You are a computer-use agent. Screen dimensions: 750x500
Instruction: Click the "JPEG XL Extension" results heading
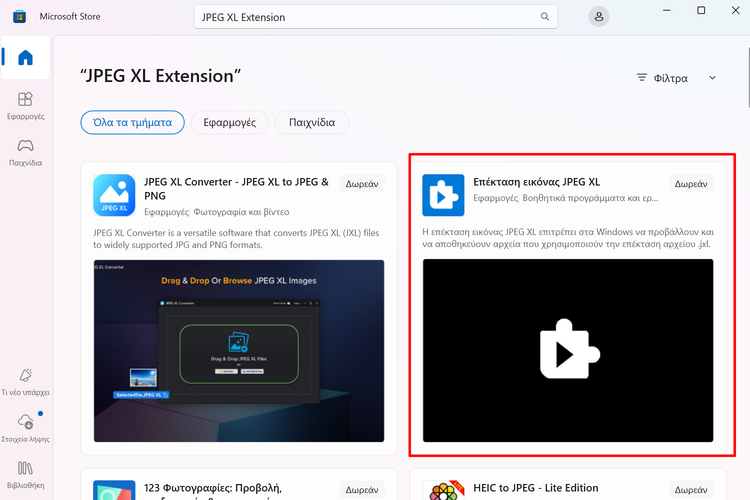[160, 76]
